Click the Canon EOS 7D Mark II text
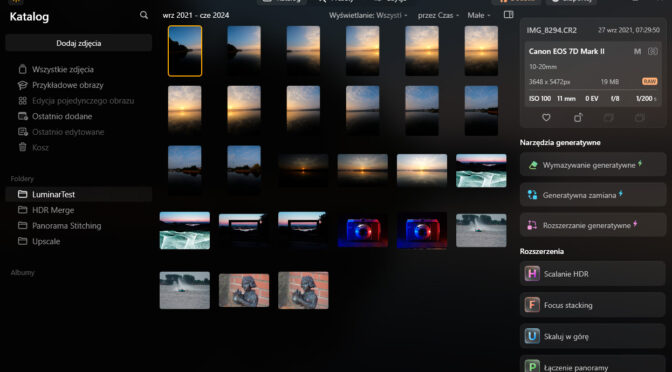Image resolution: width=672 pixels, height=372 pixels. pos(567,51)
